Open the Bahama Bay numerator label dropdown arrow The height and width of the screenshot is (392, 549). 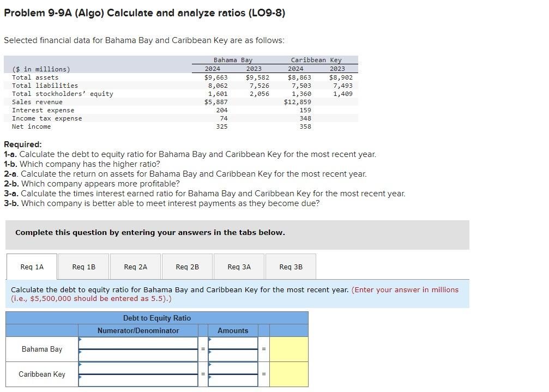pyautogui.click(x=81, y=339)
